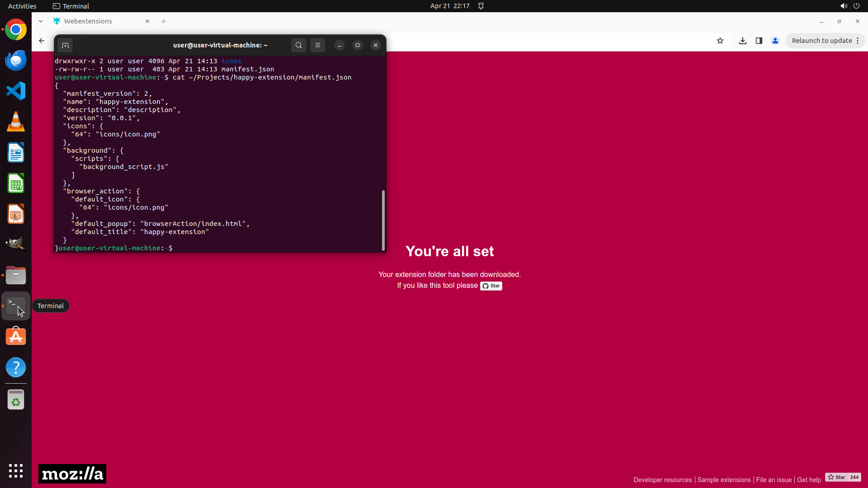This screenshot has height=488, width=868.
Task: Click the Relaunch to update button
Action: [821, 41]
